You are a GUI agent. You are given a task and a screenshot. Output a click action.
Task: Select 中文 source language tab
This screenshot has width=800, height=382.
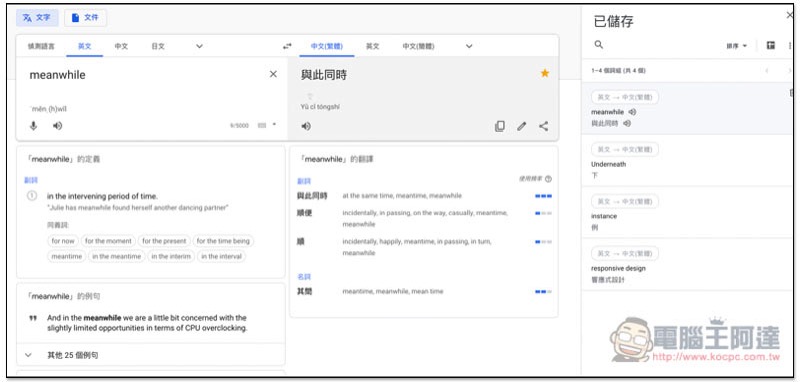(121, 46)
